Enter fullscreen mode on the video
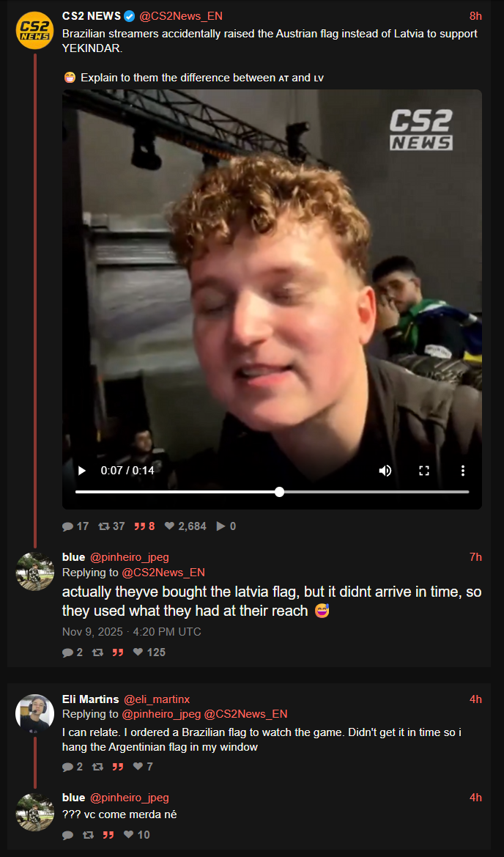Viewport: 504px width, 857px height. [x=423, y=471]
